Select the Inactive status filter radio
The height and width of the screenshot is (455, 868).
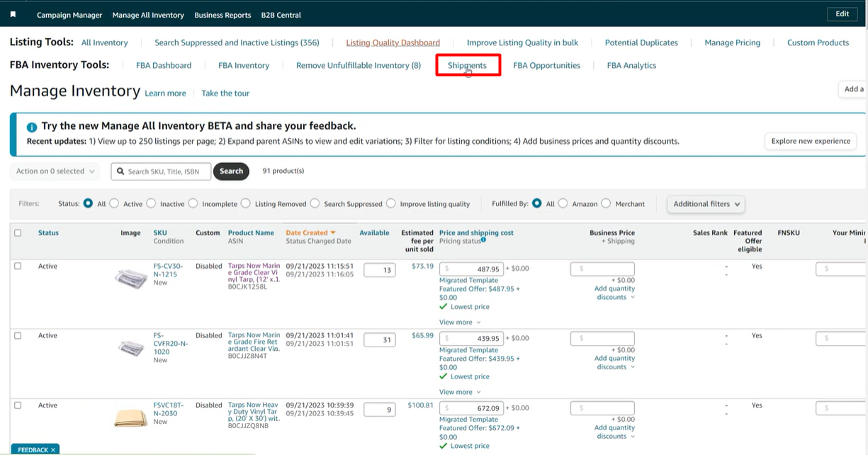click(x=151, y=203)
